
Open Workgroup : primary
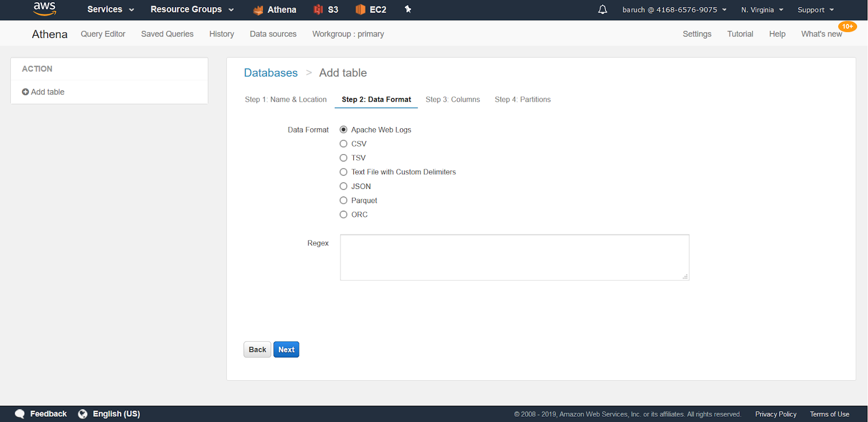tap(348, 34)
